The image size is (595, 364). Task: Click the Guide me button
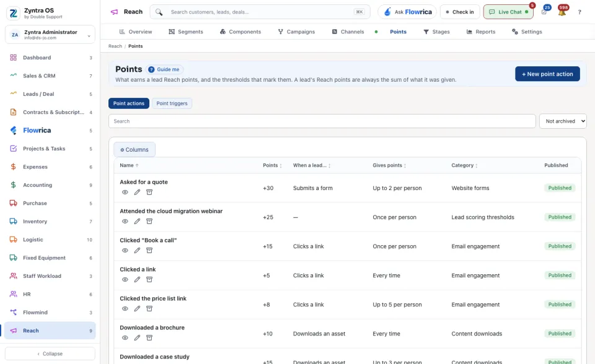(x=164, y=69)
